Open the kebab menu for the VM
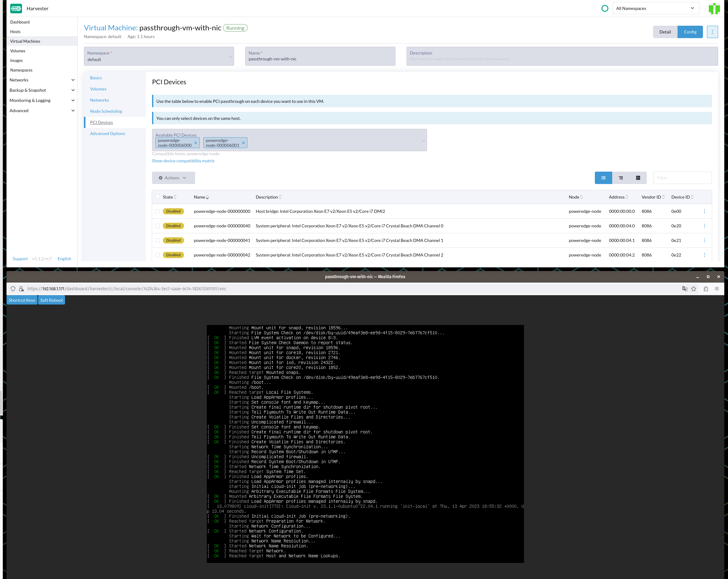 (713, 32)
